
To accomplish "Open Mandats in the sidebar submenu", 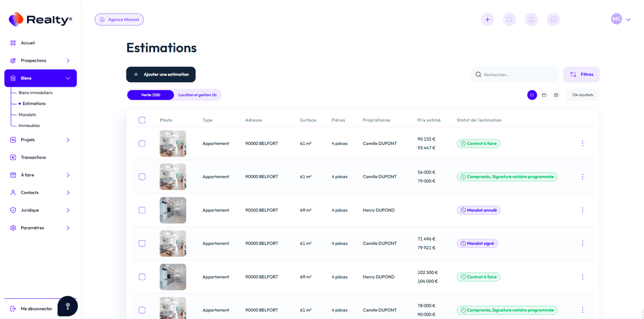I will click(27, 115).
